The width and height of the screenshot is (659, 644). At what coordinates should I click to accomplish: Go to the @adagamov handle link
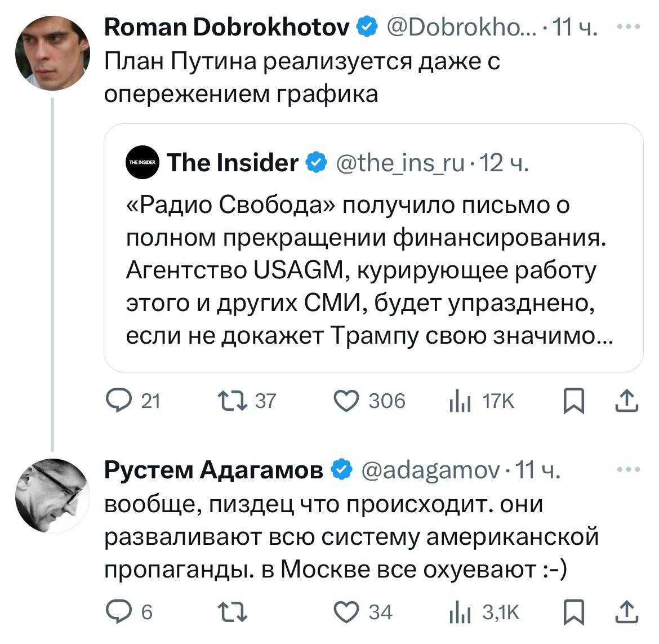coord(429,469)
